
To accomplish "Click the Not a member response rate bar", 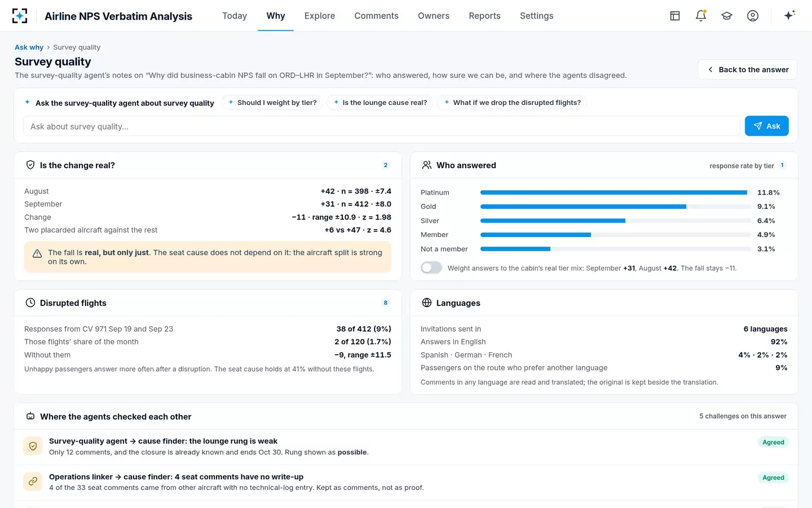I will [x=616, y=249].
